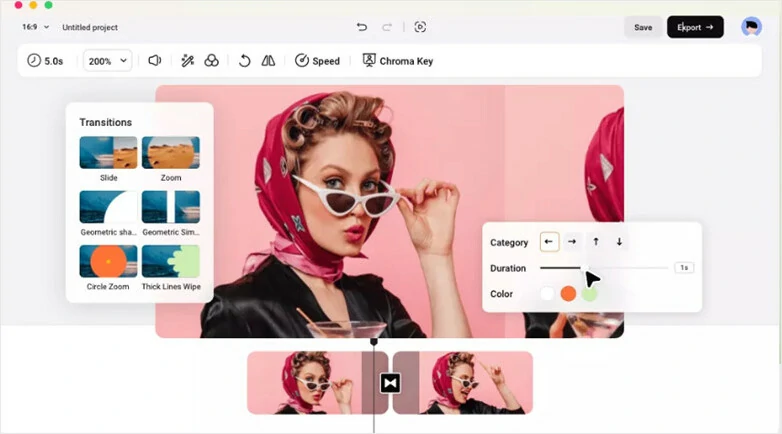Mute clip volume speaker icon
The width and height of the screenshot is (782, 434).
(x=155, y=61)
